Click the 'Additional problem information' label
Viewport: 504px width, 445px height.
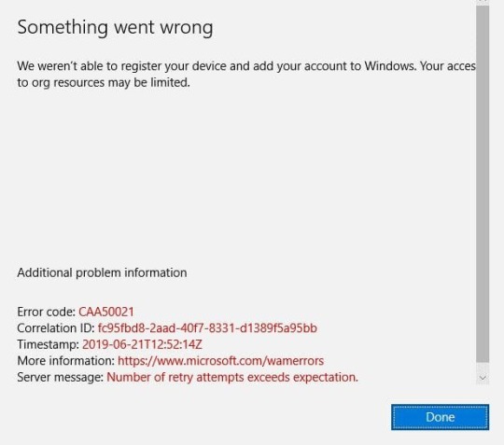pyautogui.click(x=102, y=272)
